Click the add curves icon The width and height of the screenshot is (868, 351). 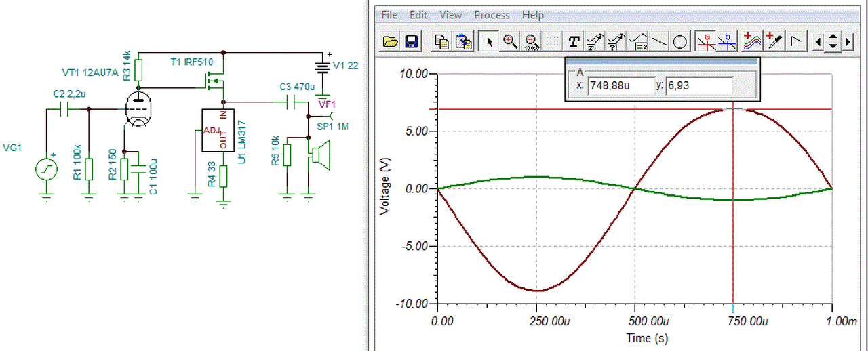coord(751,42)
